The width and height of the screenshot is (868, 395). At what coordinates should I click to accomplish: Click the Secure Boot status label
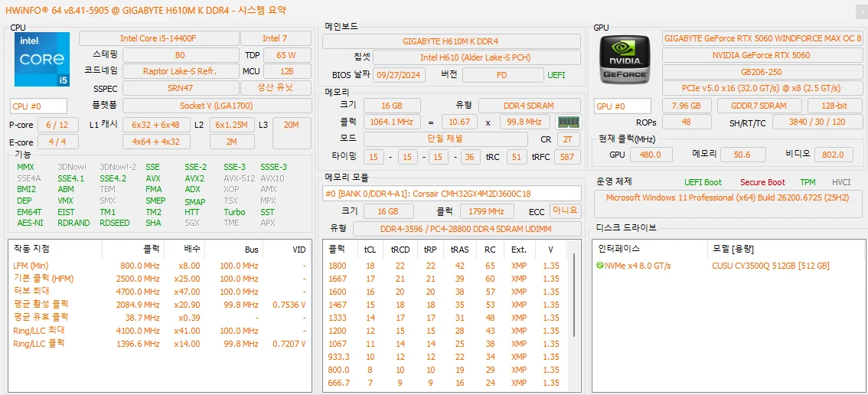[x=763, y=182]
